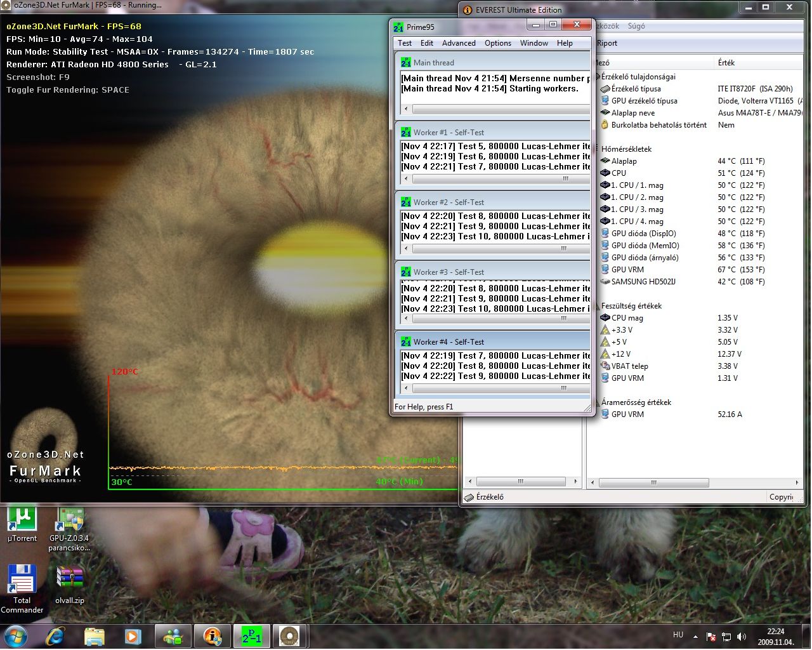
Task: Open Windows Start menu orb
Action: (x=15, y=636)
